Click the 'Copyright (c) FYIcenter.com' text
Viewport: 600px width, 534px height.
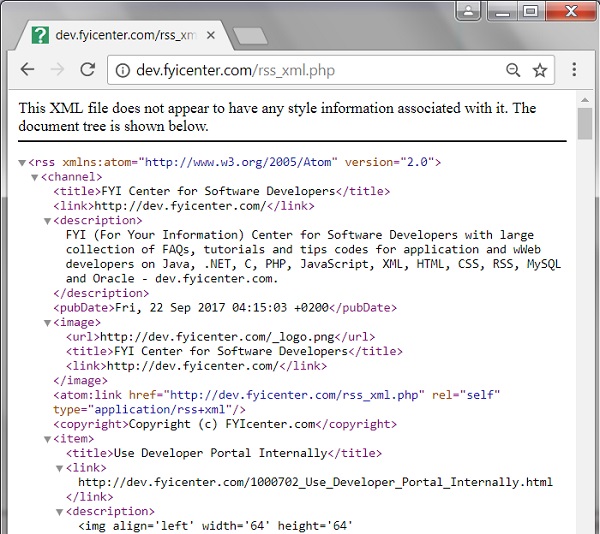pyautogui.click(x=222, y=424)
